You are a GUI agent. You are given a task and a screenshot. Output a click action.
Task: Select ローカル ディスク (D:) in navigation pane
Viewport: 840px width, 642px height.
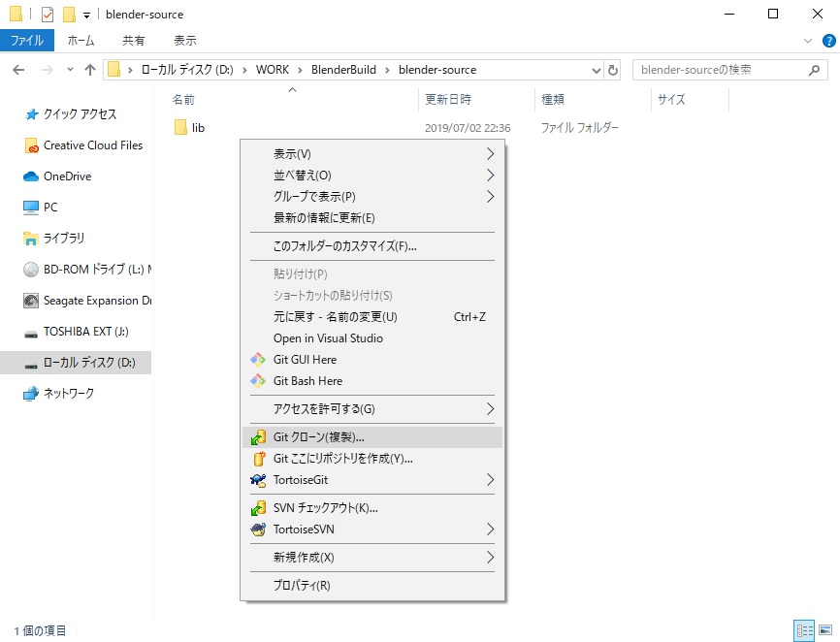point(76,363)
